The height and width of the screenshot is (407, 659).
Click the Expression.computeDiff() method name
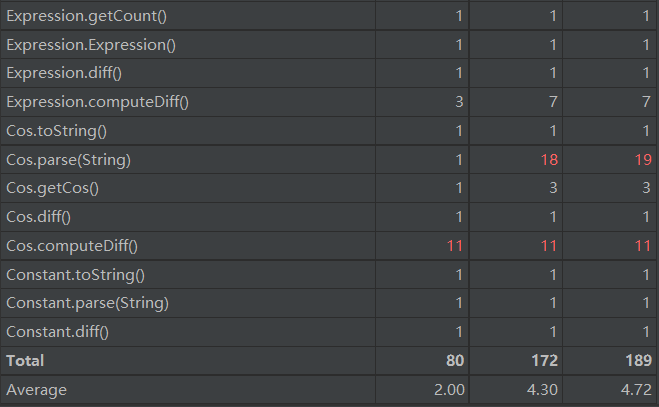(97, 102)
